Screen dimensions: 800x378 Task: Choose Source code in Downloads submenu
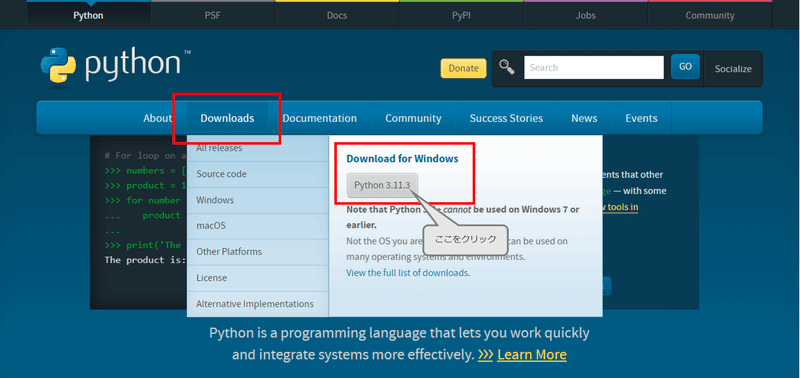pos(258,174)
